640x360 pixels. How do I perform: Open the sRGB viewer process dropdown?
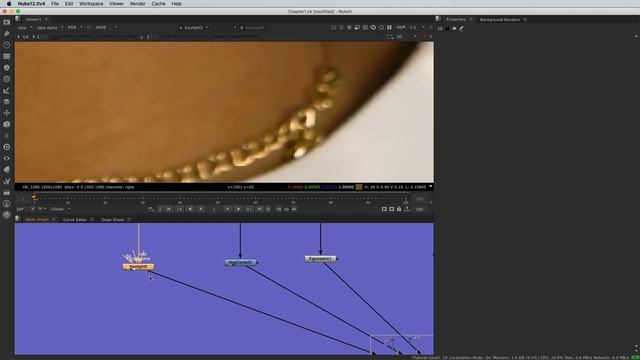(x=106, y=27)
